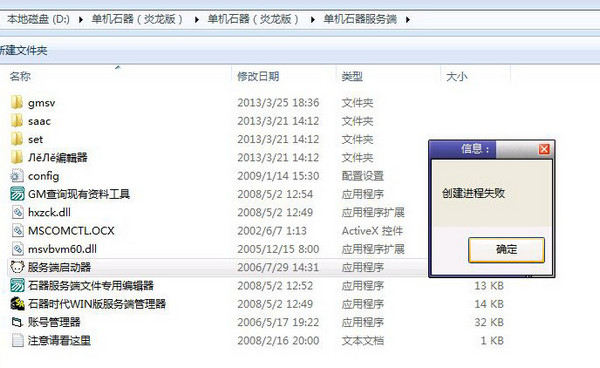Click size 1 KB cell

(x=492, y=340)
